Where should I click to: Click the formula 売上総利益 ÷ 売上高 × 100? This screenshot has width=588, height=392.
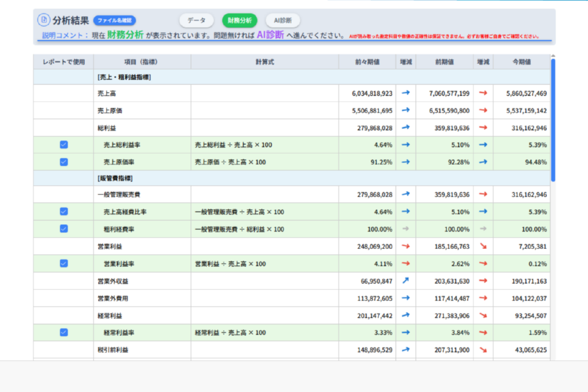pyautogui.click(x=233, y=145)
